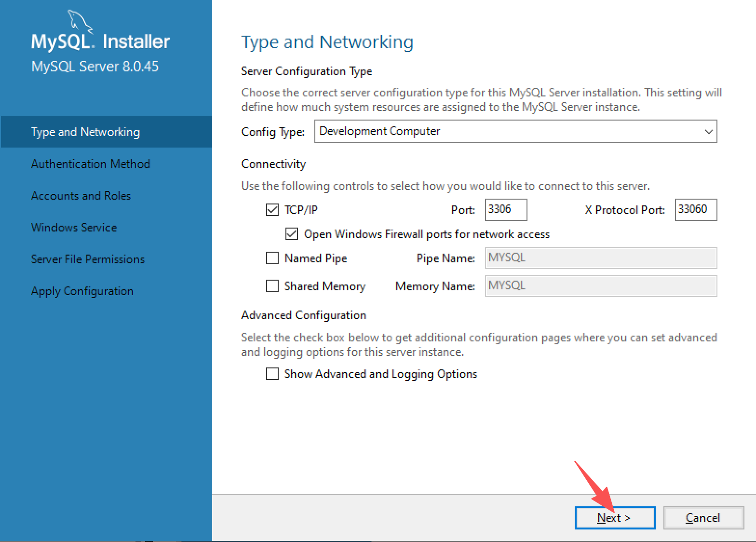This screenshot has height=542, width=756.
Task: Click the X Protocol Port label
Action: tap(625, 210)
